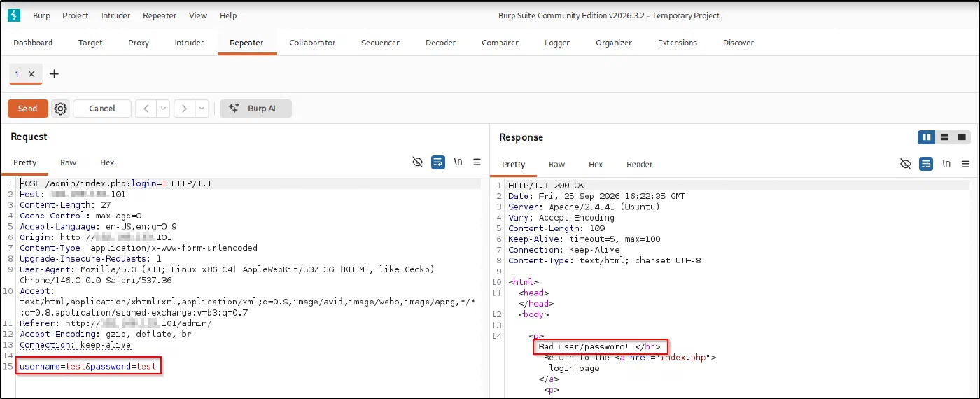
Task: Switch to the Target tab
Action: [90, 43]
